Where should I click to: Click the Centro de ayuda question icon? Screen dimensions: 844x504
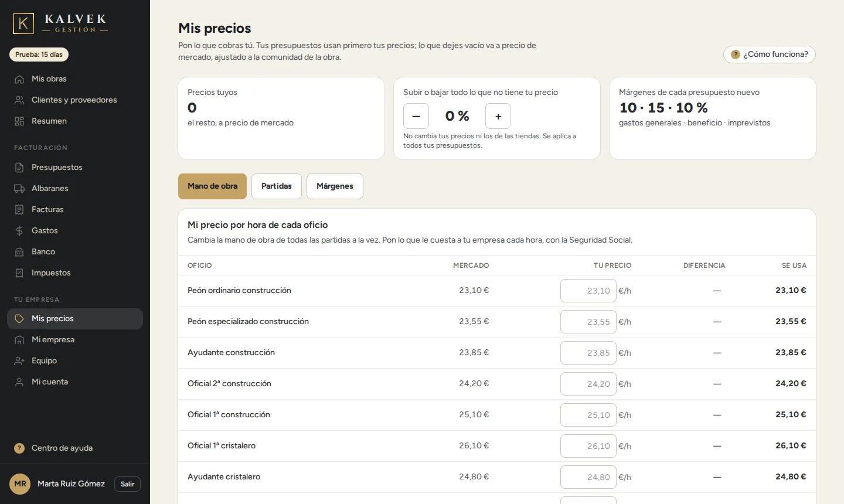19,448
